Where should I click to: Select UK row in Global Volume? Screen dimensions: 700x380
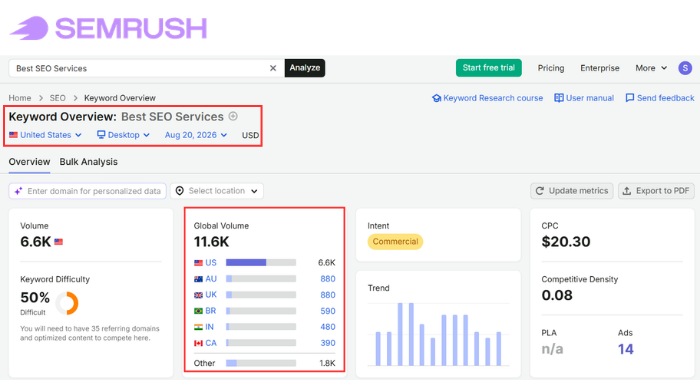pyautogui.click(x=264, y=295)
